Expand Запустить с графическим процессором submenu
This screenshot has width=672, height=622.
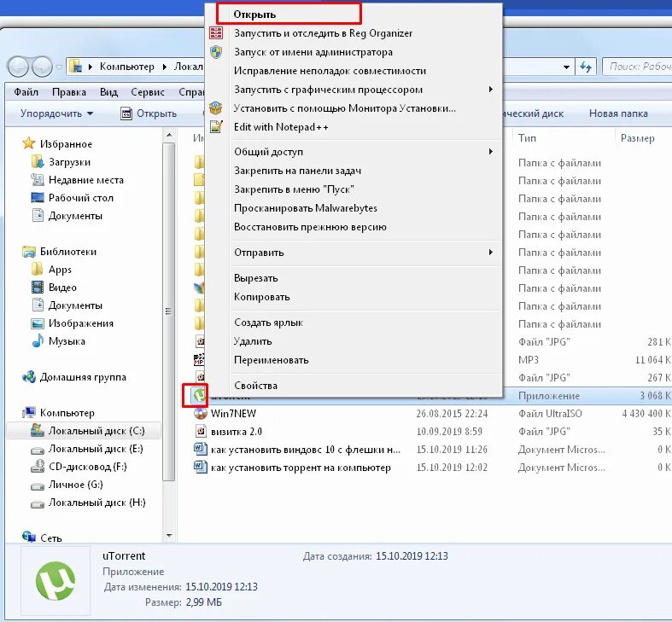[491, 89]
